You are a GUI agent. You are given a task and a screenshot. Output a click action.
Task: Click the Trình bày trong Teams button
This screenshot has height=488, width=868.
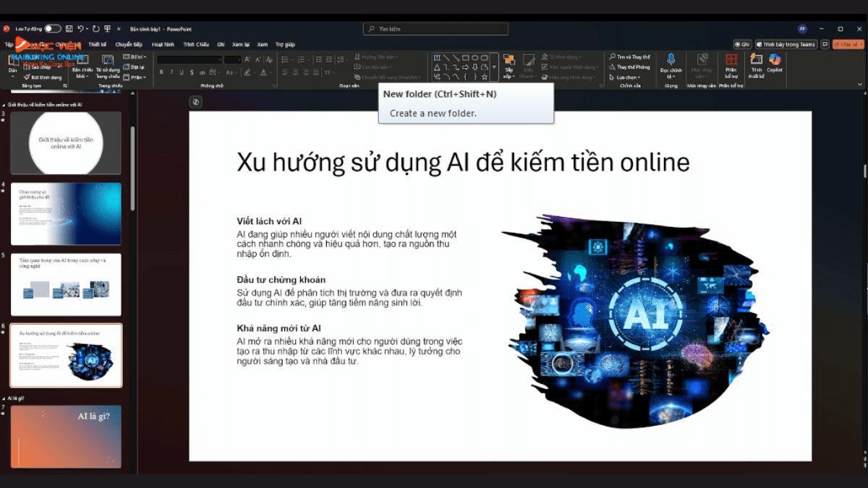pyautogui.click(x=786, y=44)
